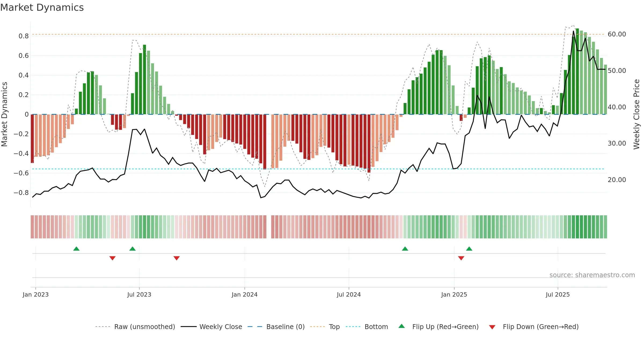Click the 0.6 left-axis tick label
The height and width of the screenshot is (362, 644).
coord(24,56)
